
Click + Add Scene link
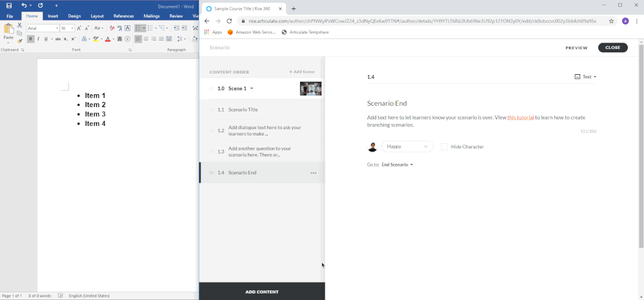(x=301, y=72)
